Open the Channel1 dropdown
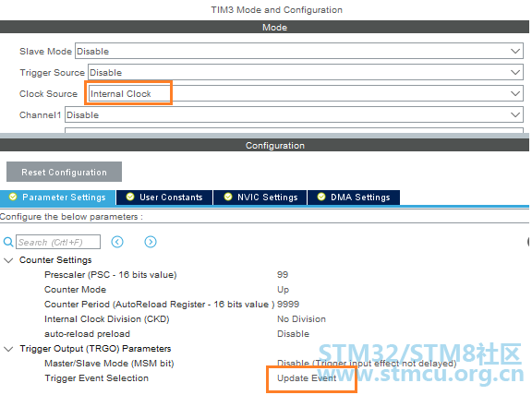The width and height of the screenshot is (532, 395). coord(294,114)
